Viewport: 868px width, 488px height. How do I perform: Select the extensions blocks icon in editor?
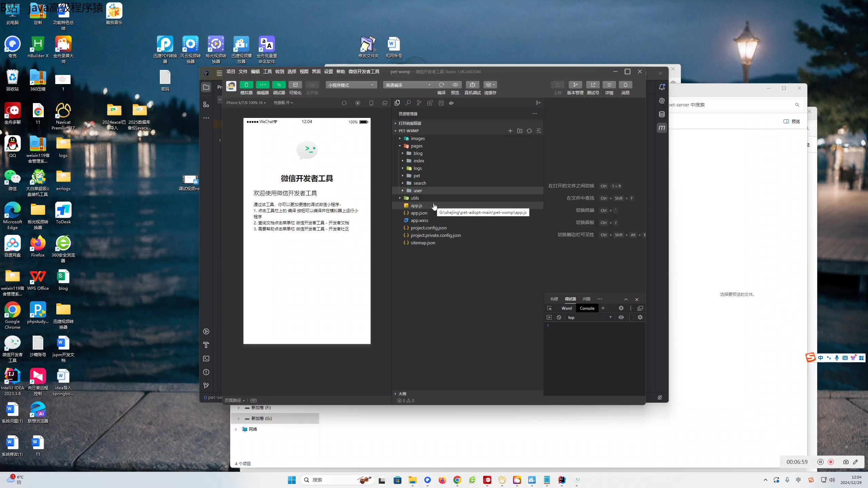point(430,103)
